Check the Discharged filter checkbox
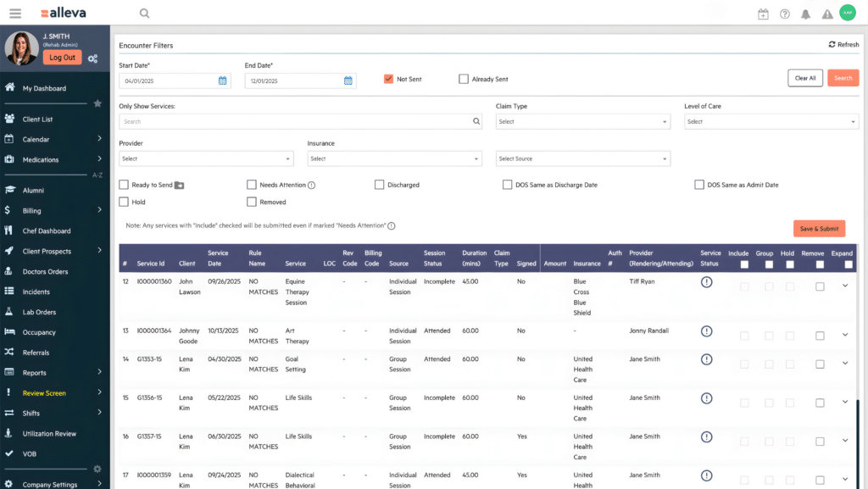 coord(380,184)
